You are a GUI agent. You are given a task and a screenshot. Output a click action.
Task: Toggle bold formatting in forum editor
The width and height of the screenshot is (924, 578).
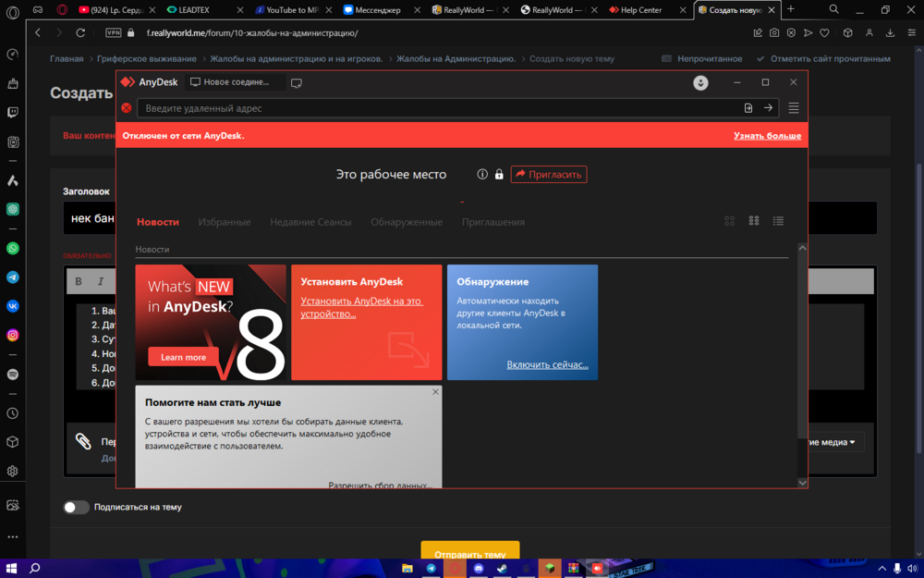[79, 281]
